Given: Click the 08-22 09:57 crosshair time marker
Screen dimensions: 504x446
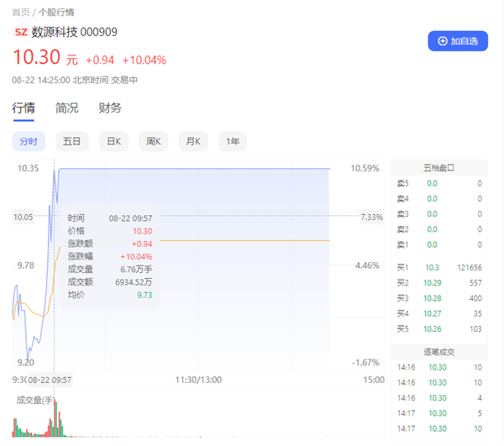Looking at the screenshot, I should [x=50, y=380].
